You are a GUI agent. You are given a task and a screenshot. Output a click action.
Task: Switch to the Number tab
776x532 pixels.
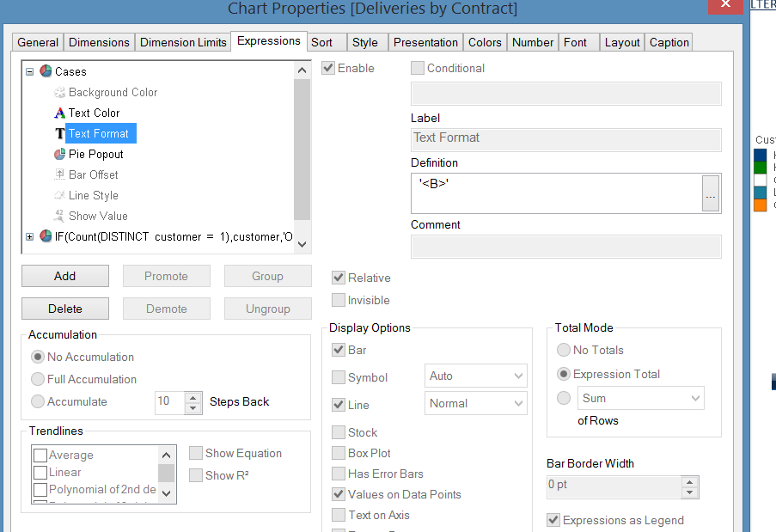(x=533, y=43)
